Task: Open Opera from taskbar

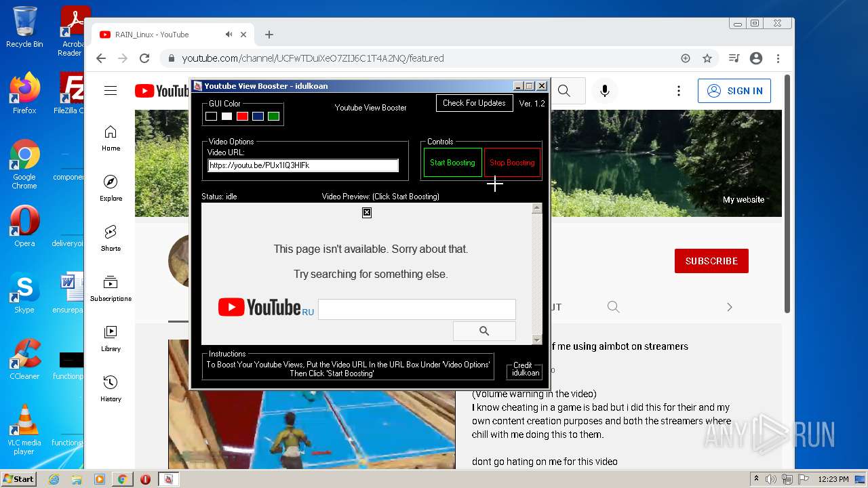Action: [x=145, y=479]
